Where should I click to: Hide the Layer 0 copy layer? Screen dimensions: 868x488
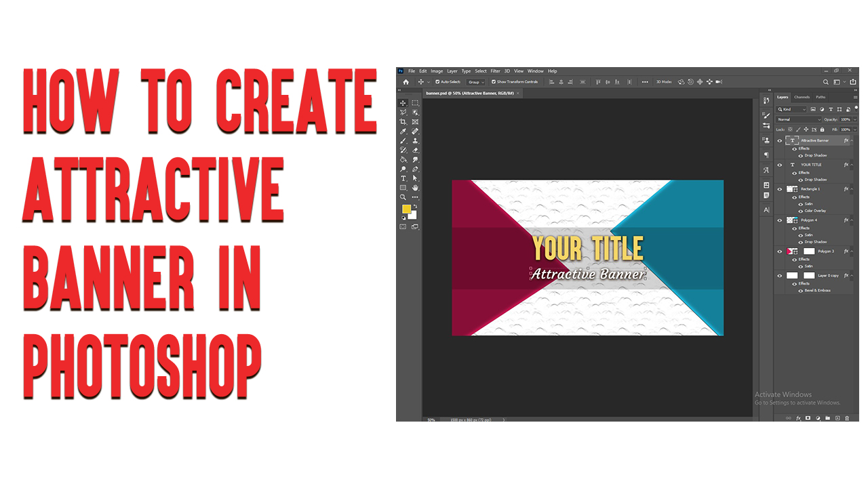coord(780,276)
